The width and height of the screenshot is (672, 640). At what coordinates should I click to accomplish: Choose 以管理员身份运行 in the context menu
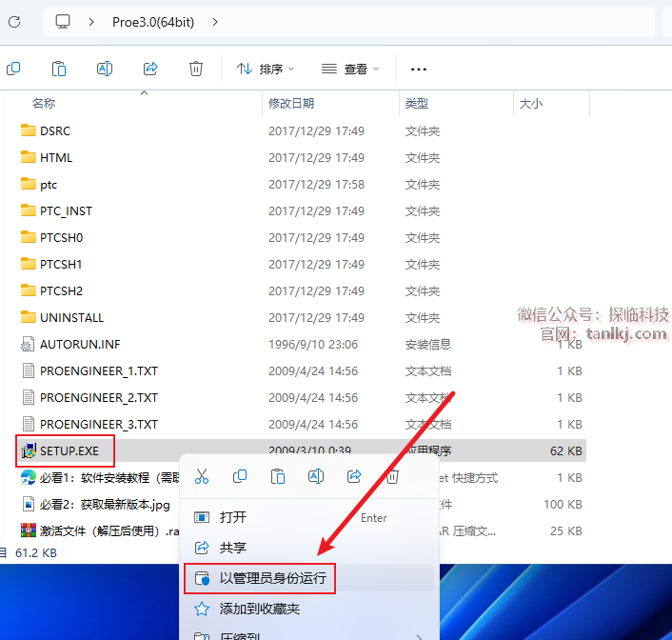308,578
